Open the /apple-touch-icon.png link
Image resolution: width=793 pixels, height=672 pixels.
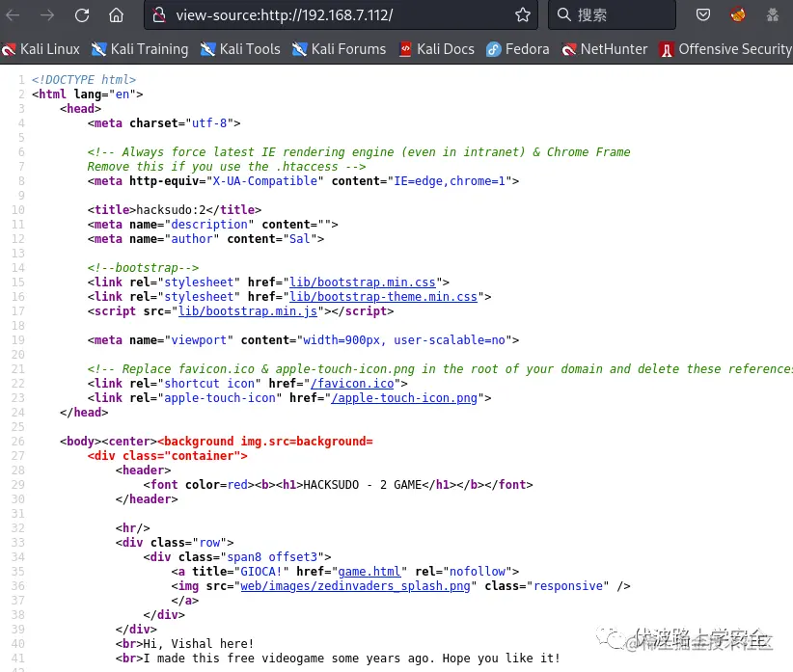[x=404, y=398]
